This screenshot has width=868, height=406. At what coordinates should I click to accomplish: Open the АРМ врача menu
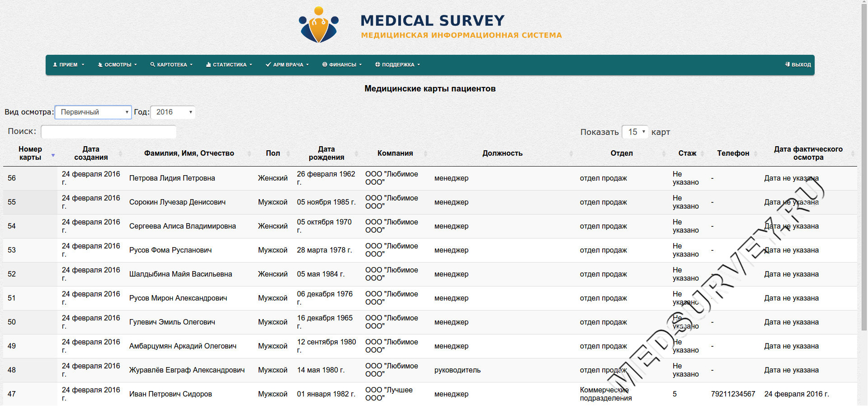click(x=288, y=65)
